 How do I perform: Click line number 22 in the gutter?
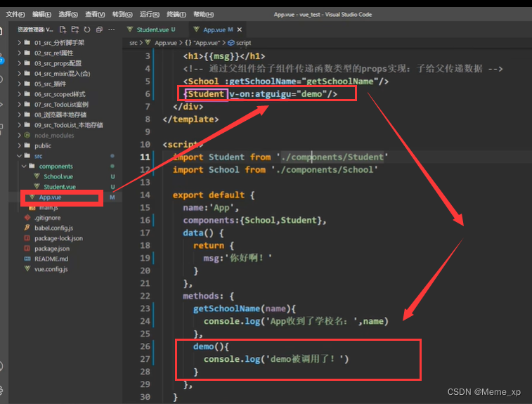[145, 296]
